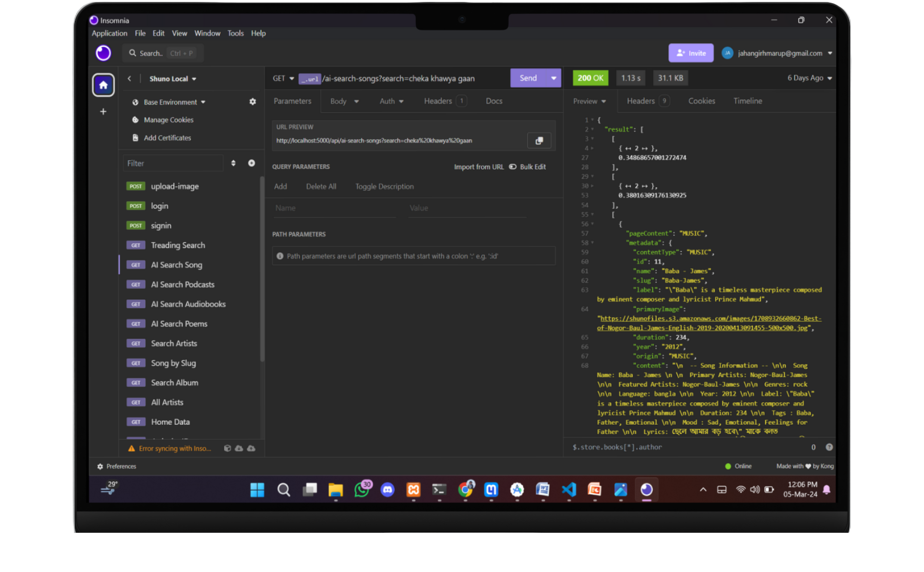This screenshot has height=572, width=924.
Task: Click the sort order icon beside Filter
Action: 233,163
